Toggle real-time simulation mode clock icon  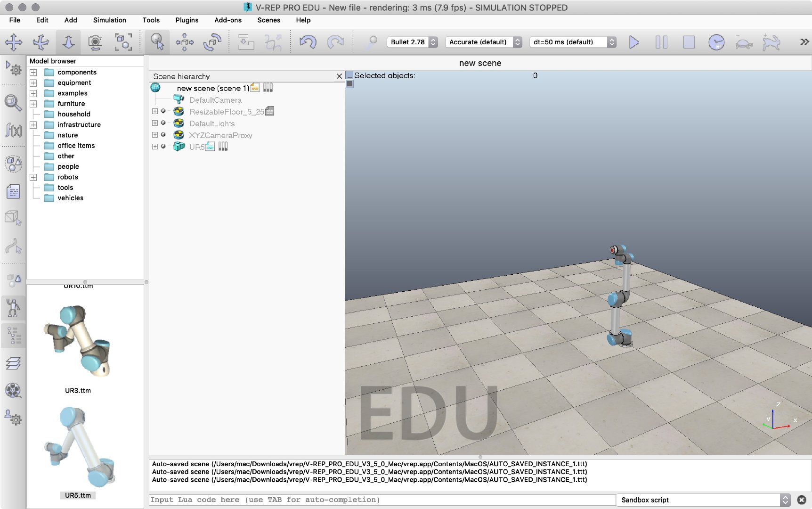click(716, 42)
